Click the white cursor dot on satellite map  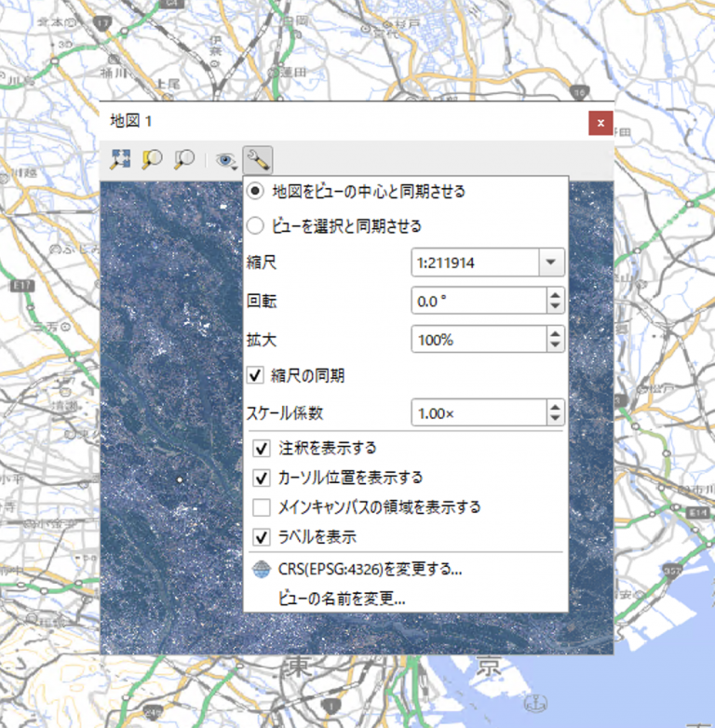180,479
